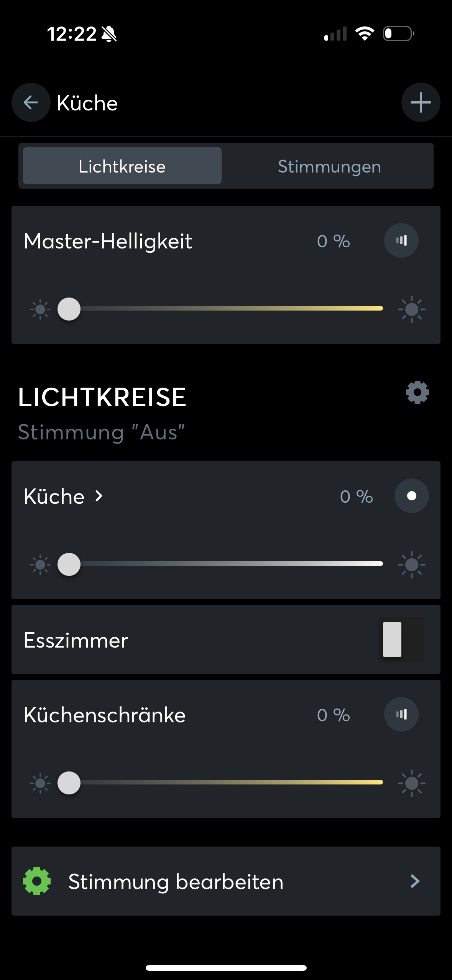The width and height of the screenshot is (452, 980).
Task: Tap Master-Helligkeit bars icon button
Action: pos(401,241)
